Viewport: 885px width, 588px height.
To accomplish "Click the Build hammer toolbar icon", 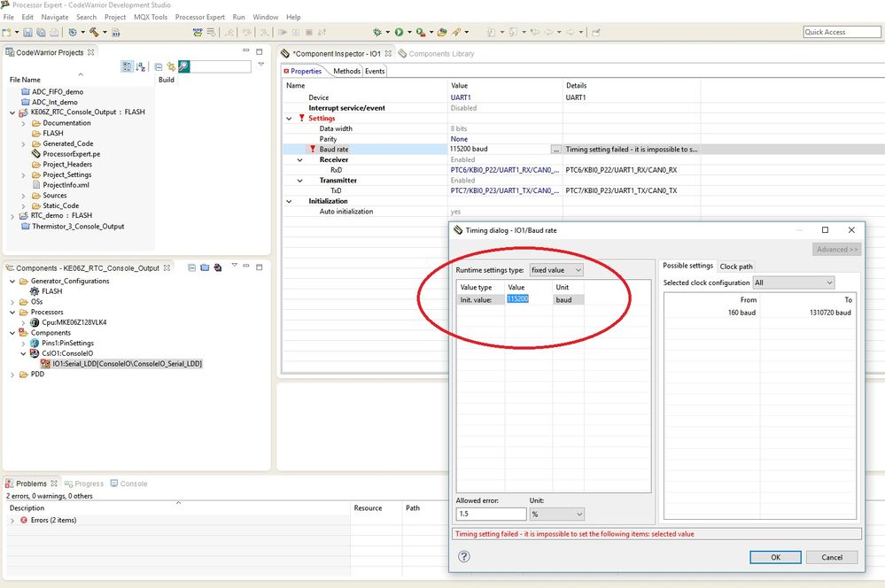I will click(94, 32).
